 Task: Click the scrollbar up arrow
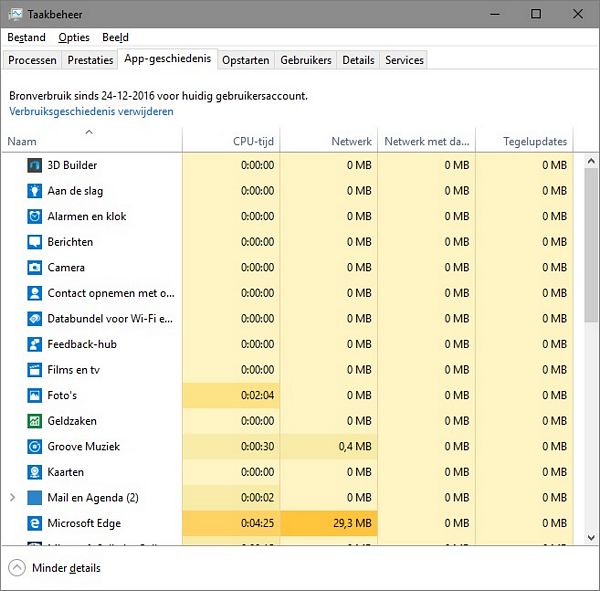591,161
